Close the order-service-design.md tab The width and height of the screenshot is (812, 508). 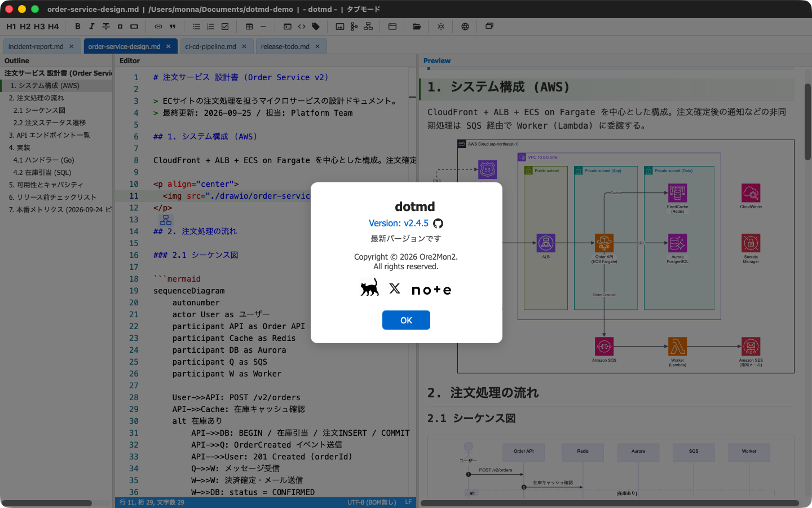pos(169,46)
